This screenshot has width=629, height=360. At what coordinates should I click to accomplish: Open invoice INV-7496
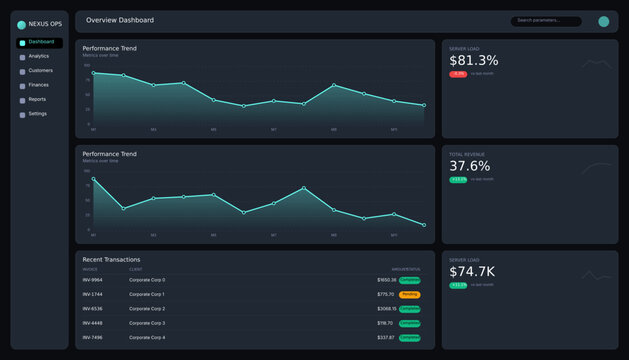[92, 338]
